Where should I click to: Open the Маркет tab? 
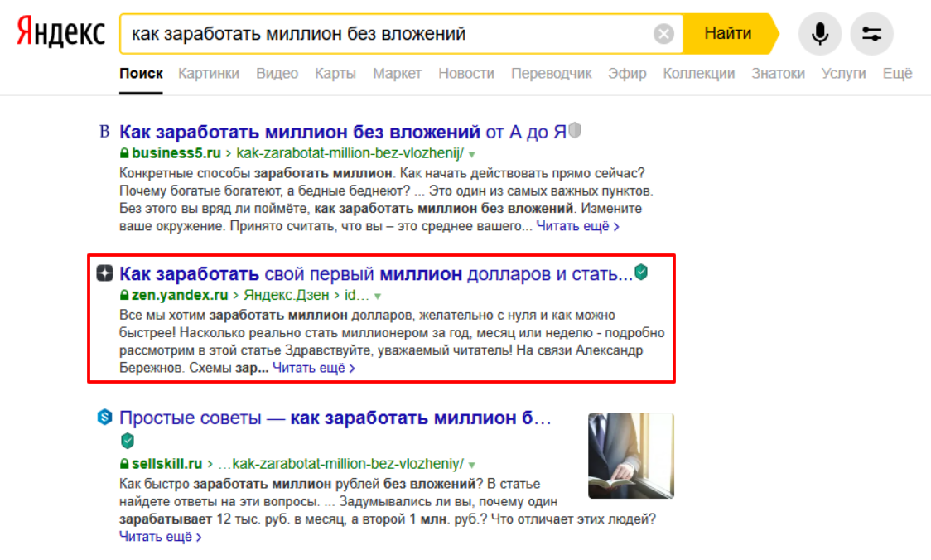(x=397, y=74)
